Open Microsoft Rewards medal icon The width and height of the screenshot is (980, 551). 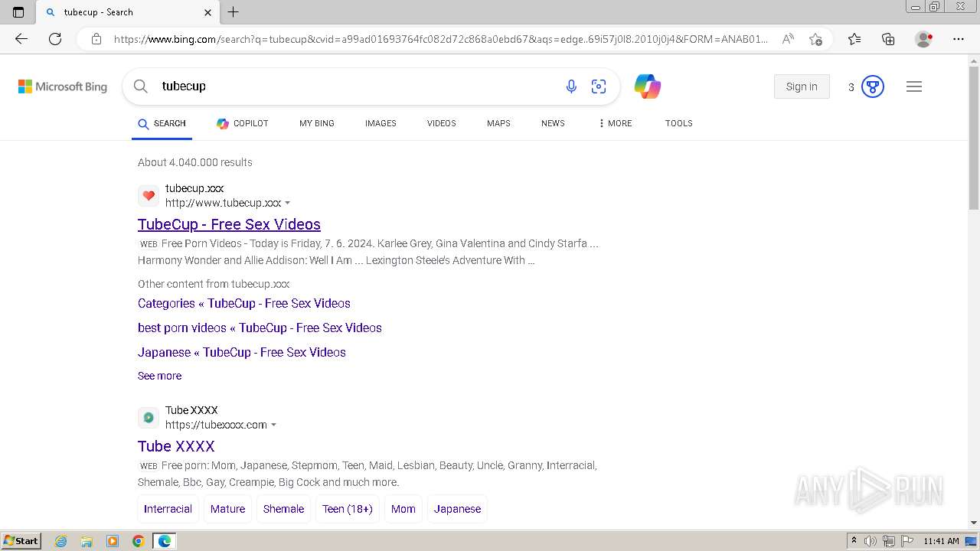(873, 86)
